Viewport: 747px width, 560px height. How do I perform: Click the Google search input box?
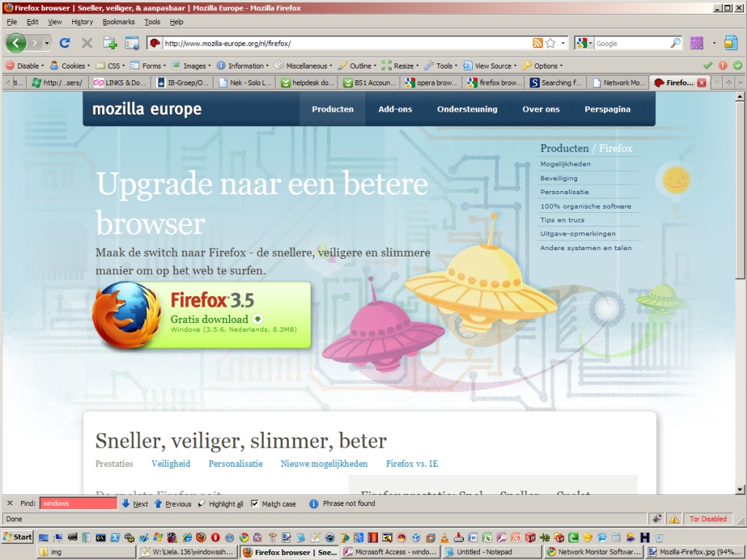(x=632, y=43)
